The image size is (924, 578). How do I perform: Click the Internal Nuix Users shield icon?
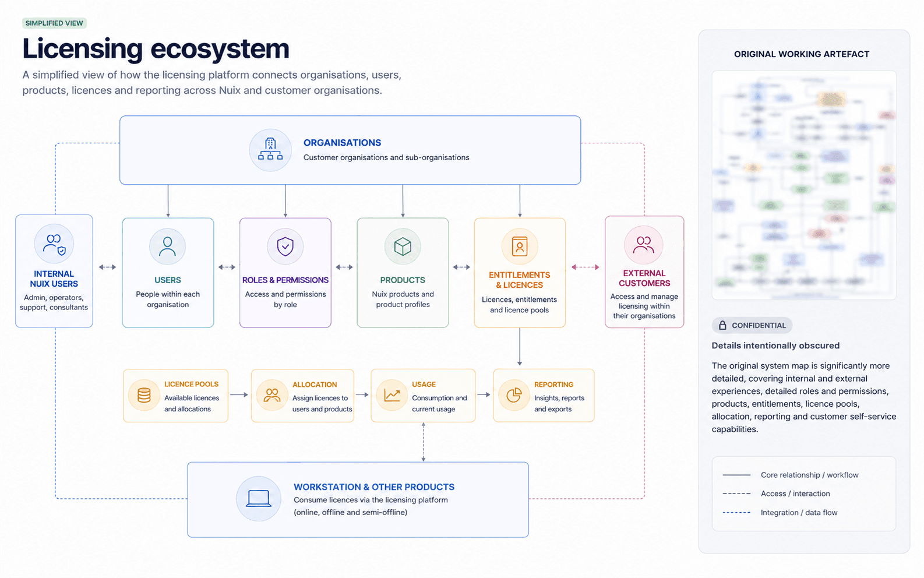[x=62, y=251]
